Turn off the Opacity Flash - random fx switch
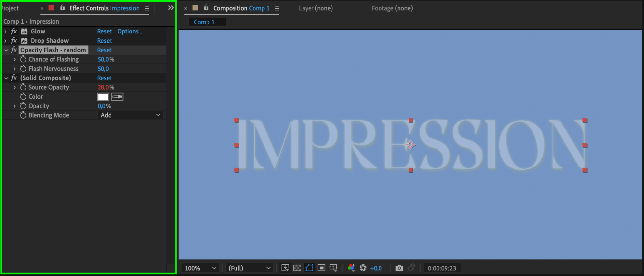644x276 pixels. (x=14, y=50)
